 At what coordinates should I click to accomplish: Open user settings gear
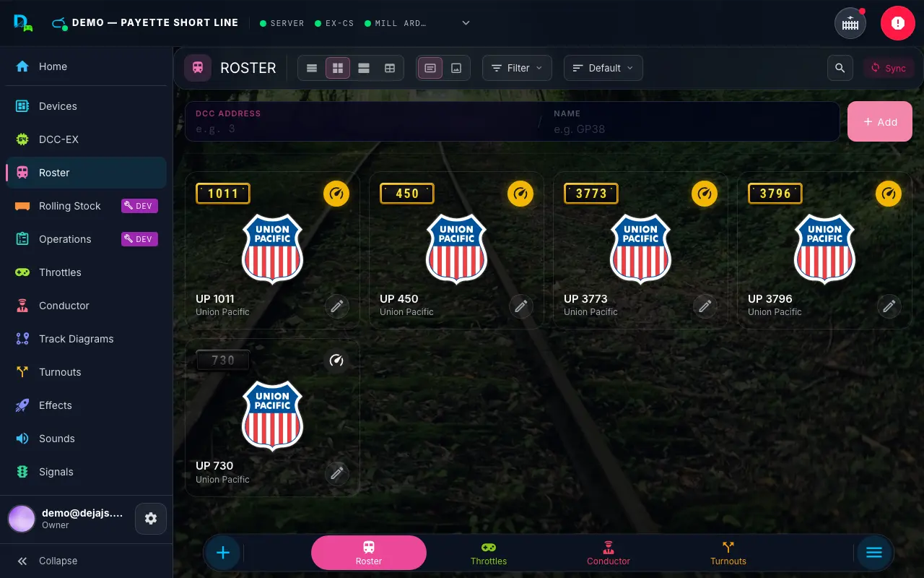click(x=151, y=519)
